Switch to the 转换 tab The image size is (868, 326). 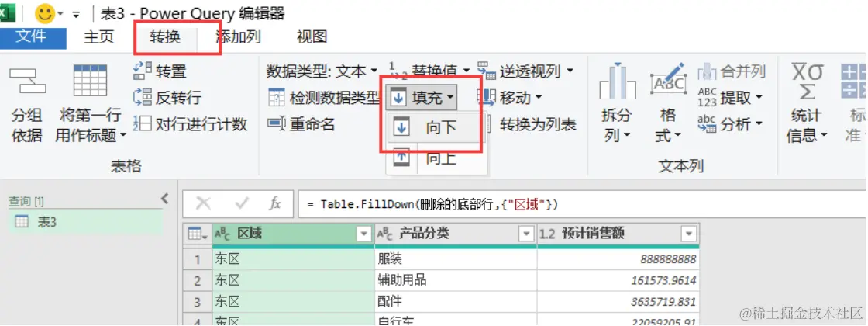point(165,37)
